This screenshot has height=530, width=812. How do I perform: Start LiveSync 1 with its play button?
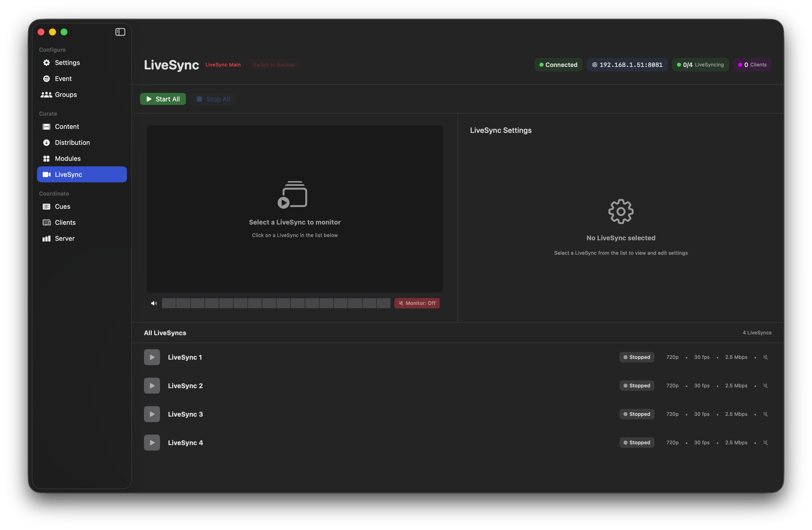[152, 357]
